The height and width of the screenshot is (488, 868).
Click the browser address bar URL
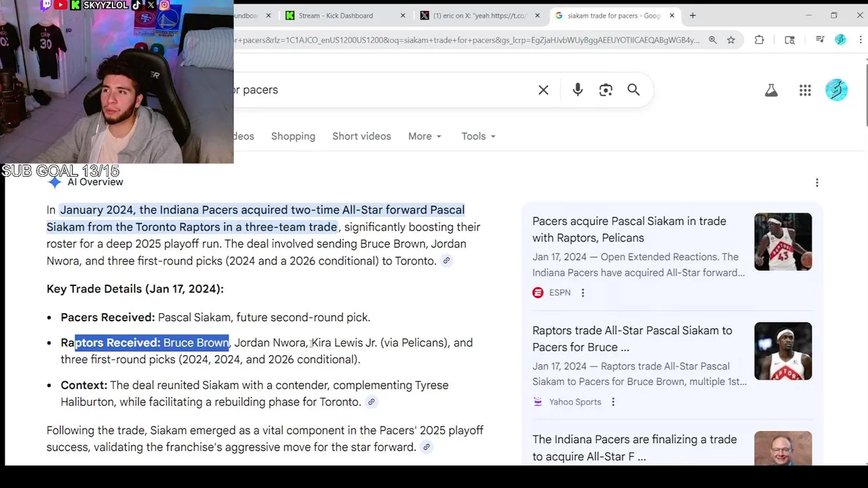pos(467,40)
